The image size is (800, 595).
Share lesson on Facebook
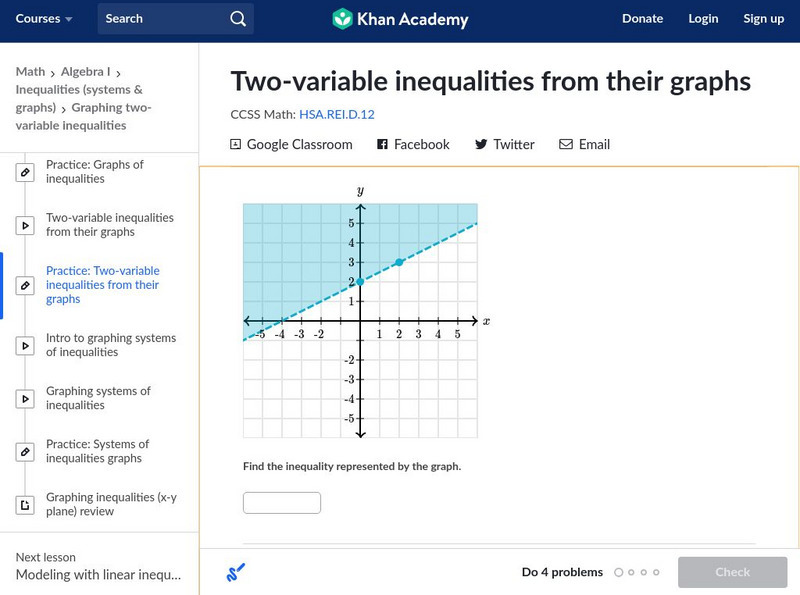(x=413, y=145)
